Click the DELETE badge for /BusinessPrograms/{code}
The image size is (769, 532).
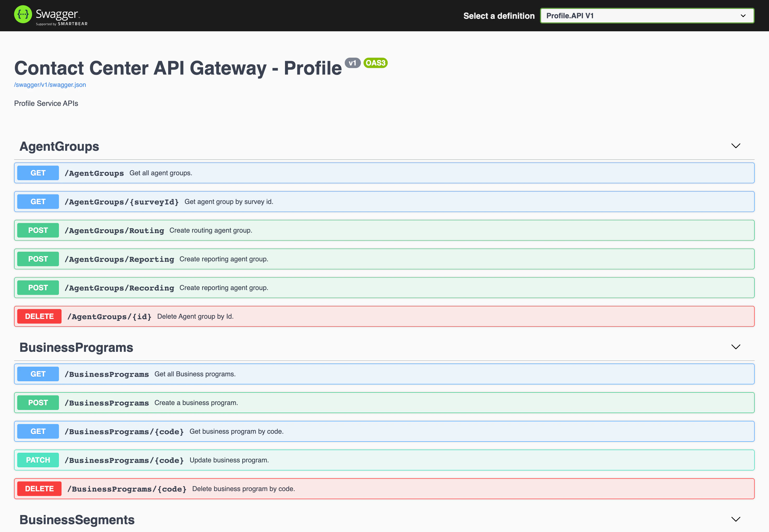(39, 489)
